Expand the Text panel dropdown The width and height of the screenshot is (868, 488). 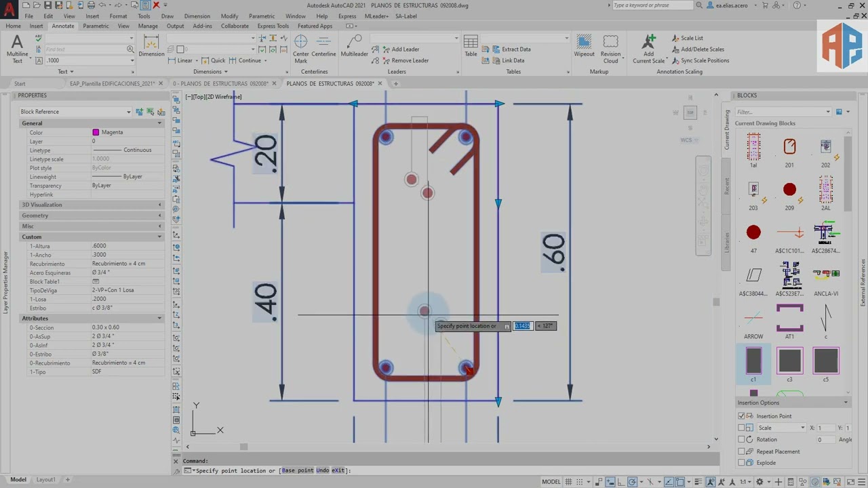[x=66, y=71]
